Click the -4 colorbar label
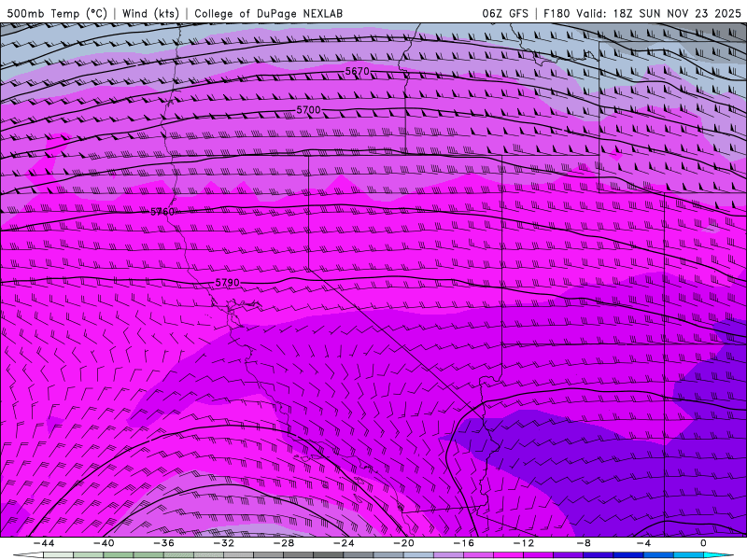Image resolution: width=747 pixels, height=560 pixels. (643, 543)
